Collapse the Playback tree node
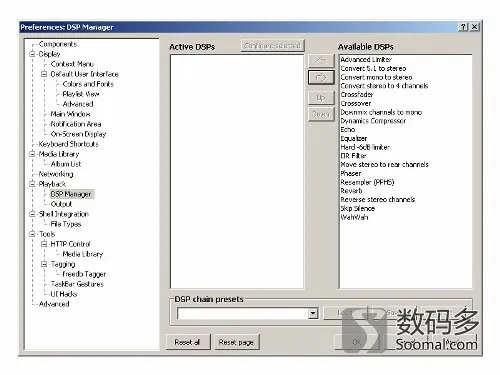This screenshot has width=500, height=375. point(32,184)
